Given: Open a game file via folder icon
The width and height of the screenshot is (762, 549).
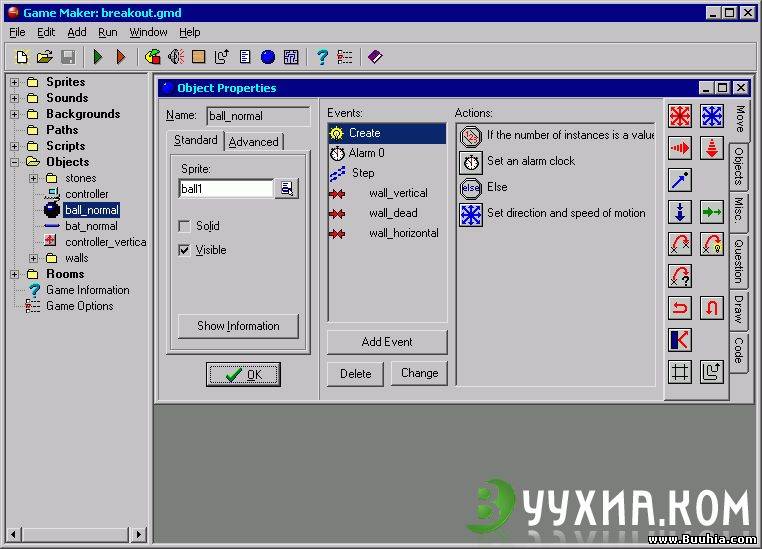Looking at the screenshot, I should [x=45, y=57].
